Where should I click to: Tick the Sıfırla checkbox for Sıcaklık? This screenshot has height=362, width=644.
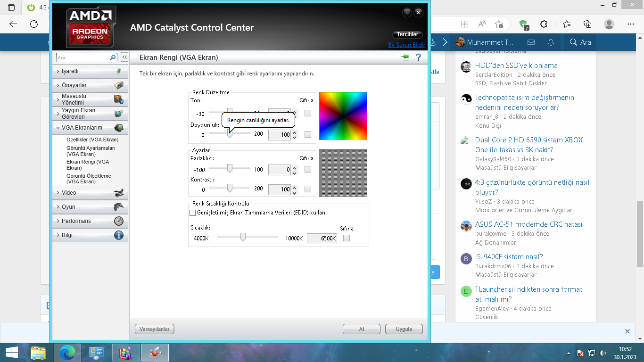tap(347, 238)
